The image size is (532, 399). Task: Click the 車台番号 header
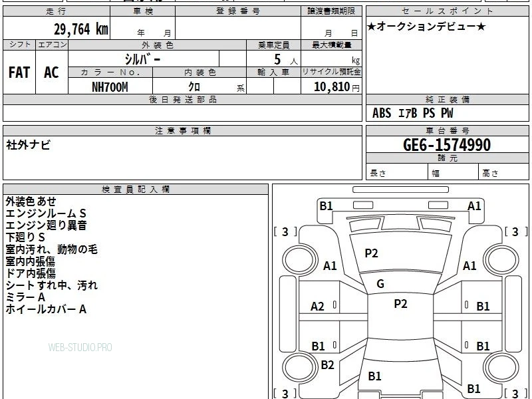pyautogui.click(x=447, y=130)
